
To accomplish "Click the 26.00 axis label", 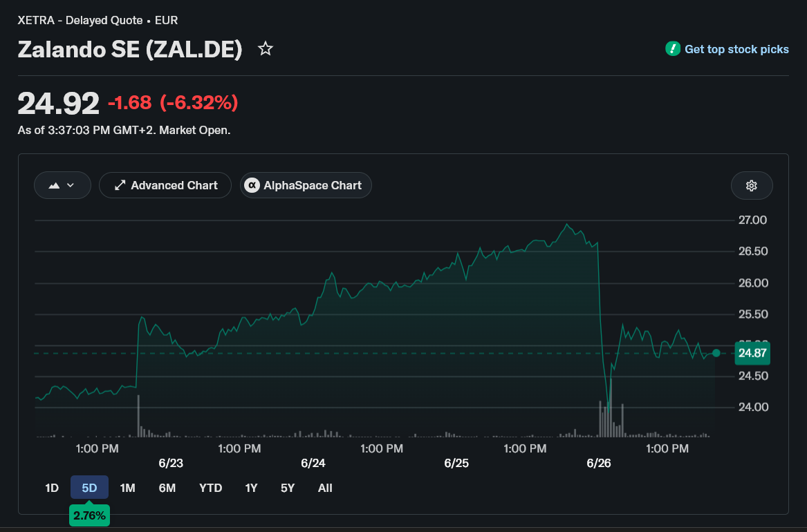I will [x=753, y=283].
